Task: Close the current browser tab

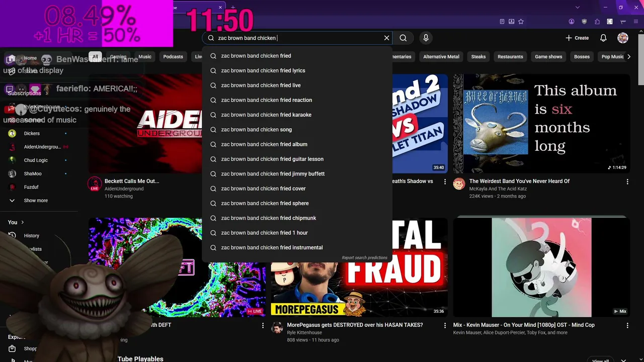Action: pos(220,8)
